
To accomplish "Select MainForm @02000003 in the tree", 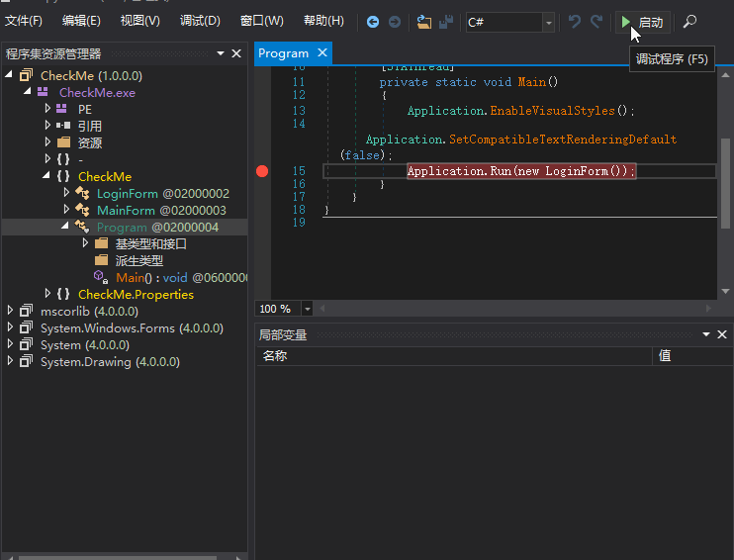I will pyautogui.click(x=161, y=210).
